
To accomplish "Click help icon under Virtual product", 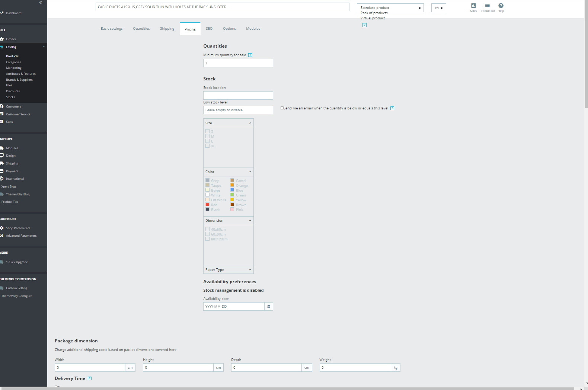I will 365,25.
